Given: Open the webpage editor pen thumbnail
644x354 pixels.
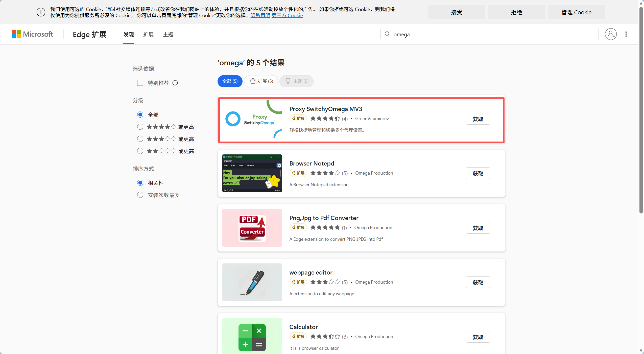Looking at the screenshot, I should (252, 282).
